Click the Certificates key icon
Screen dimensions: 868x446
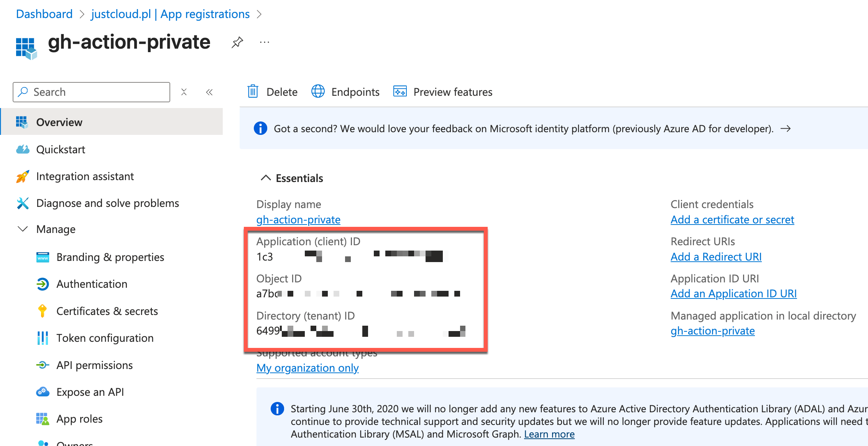[43, 311]
